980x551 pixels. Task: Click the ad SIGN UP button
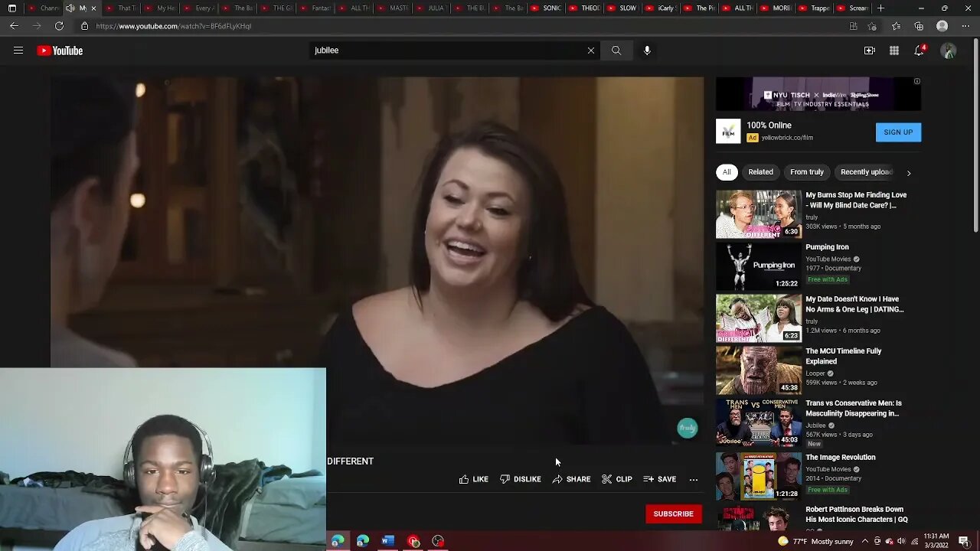pos(898,132)
